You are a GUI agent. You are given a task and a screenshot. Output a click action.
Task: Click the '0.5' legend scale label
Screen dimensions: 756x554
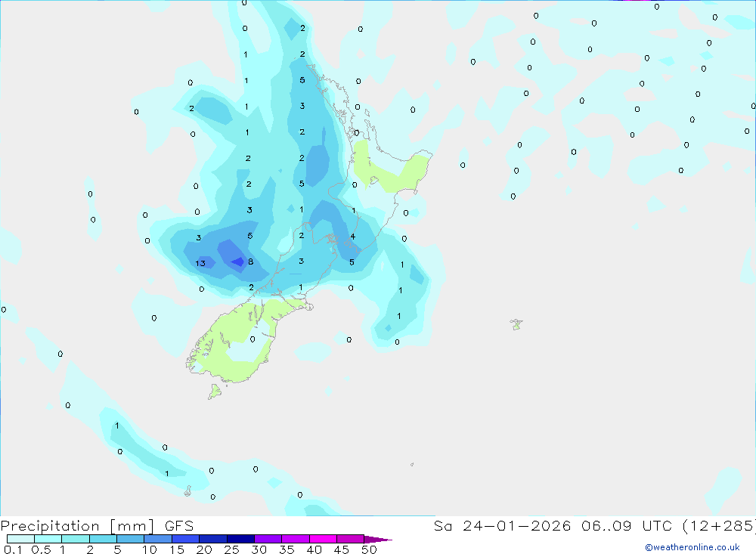coord(41,549)
